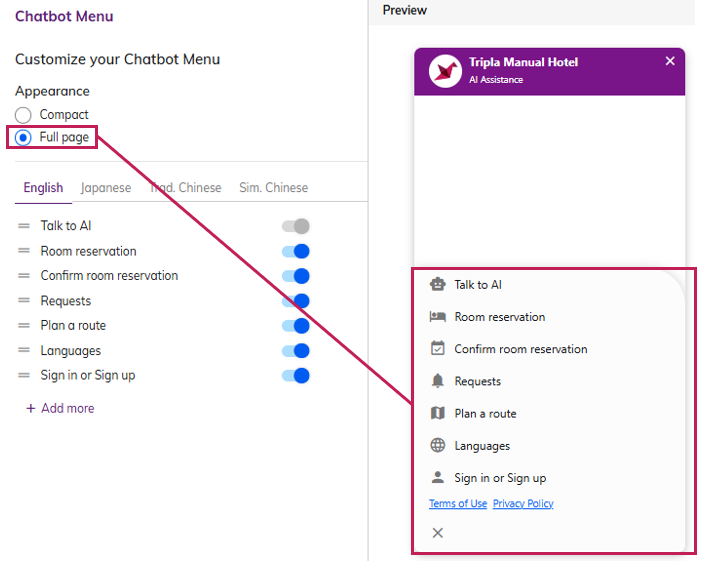This screenshot has width=703, height=562.
Task: Click the bed icon for Room reservation
Action: pyautogui.click(x=437, y=317)
